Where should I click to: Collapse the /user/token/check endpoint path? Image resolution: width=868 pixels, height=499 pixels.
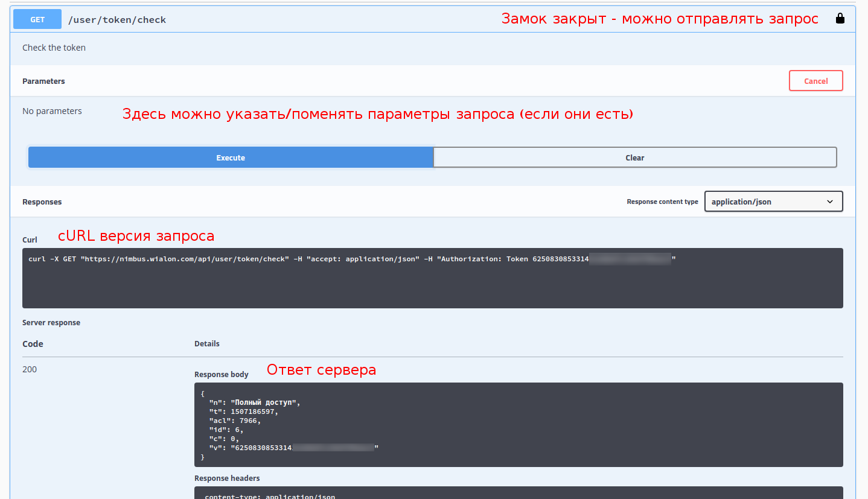[117, 20]
